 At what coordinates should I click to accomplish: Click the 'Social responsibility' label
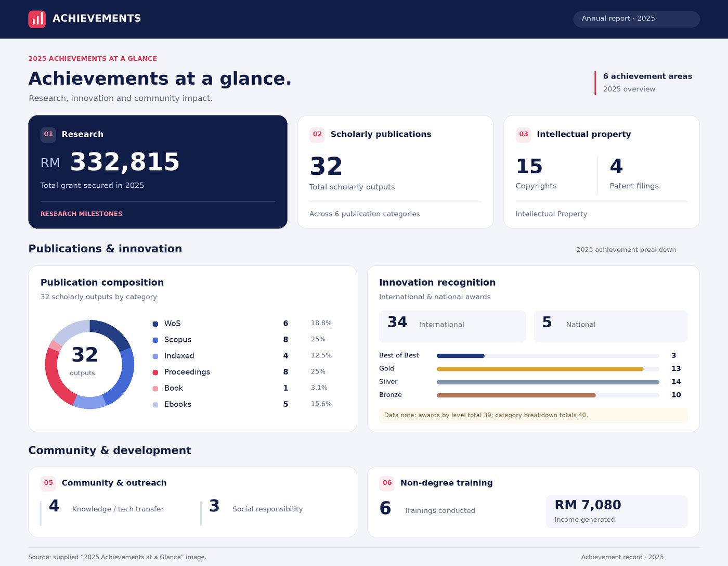(268, 509)
